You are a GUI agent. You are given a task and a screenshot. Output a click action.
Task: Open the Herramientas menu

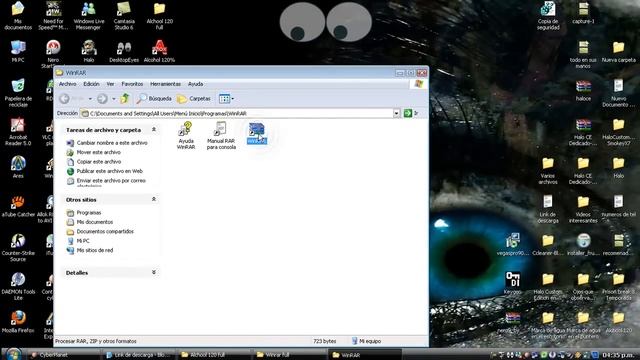165,84
